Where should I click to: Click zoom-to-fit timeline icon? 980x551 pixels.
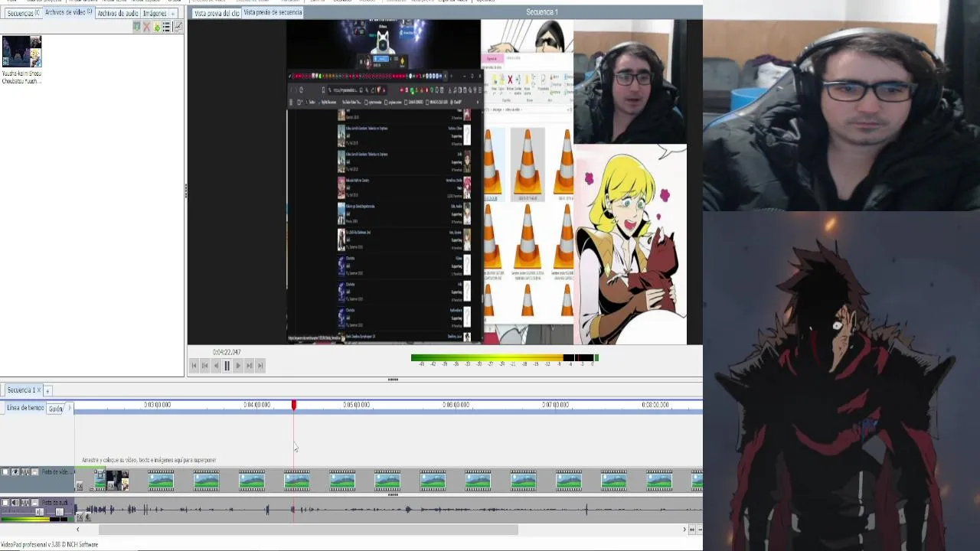pyautogui.click(x=691, y=530)
